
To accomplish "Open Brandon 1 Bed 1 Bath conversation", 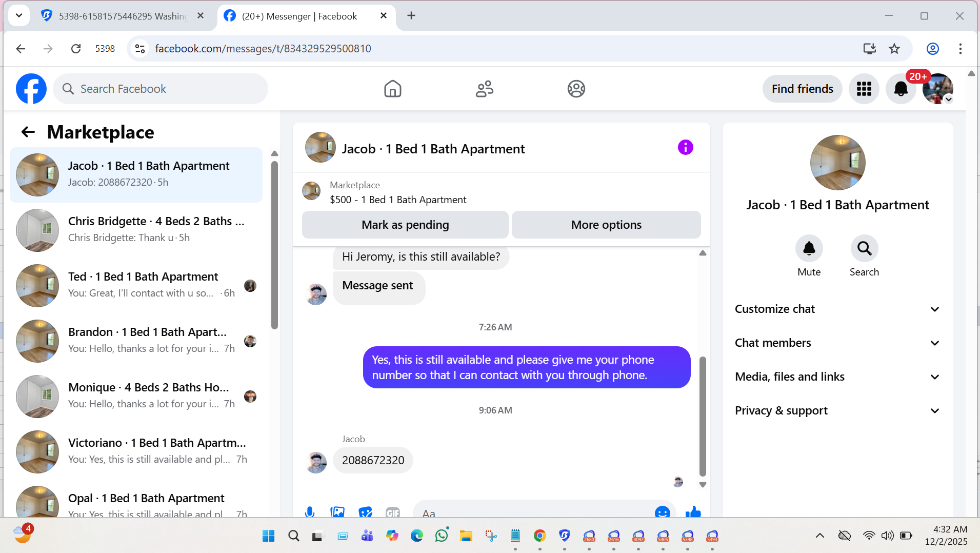I will click(136, 341).
